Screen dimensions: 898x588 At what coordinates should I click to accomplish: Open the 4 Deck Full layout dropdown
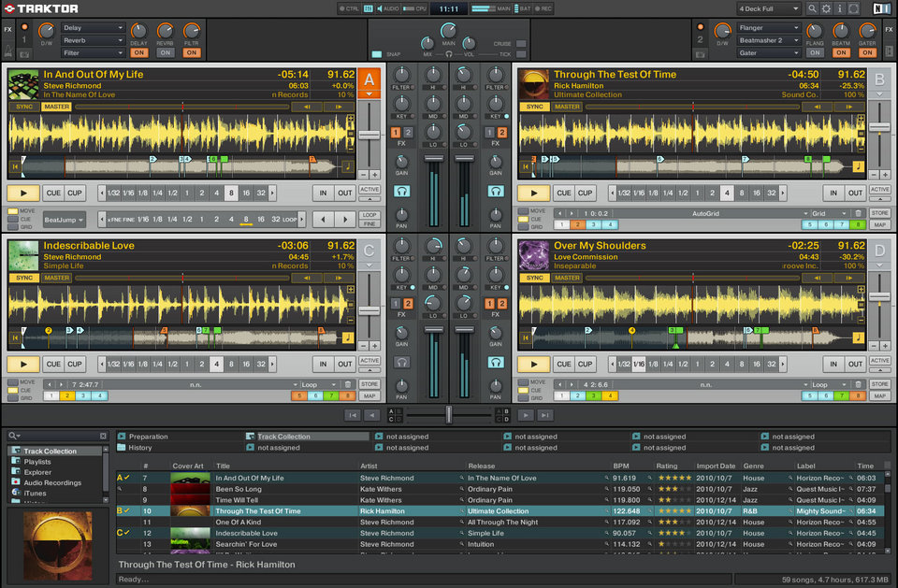click(x=768, y=8)
